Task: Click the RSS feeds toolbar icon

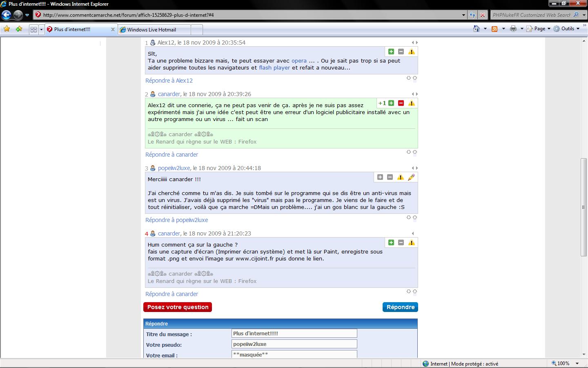Action: coord(494,29)
